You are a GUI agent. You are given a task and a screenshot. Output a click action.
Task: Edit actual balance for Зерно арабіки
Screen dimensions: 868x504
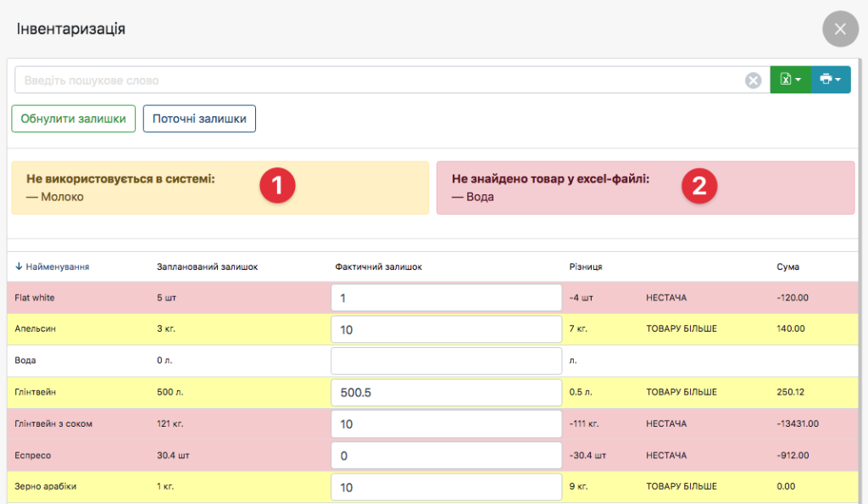tap(446, 487)
